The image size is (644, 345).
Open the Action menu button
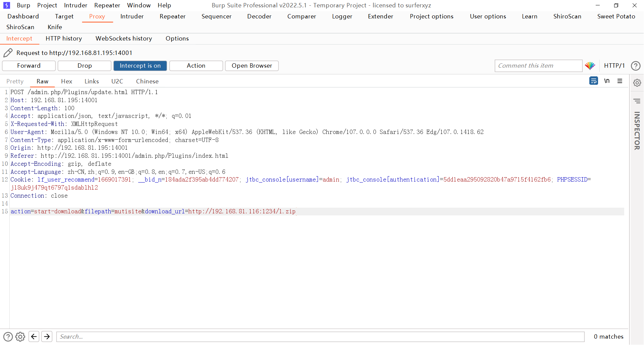tap(196, 66)
